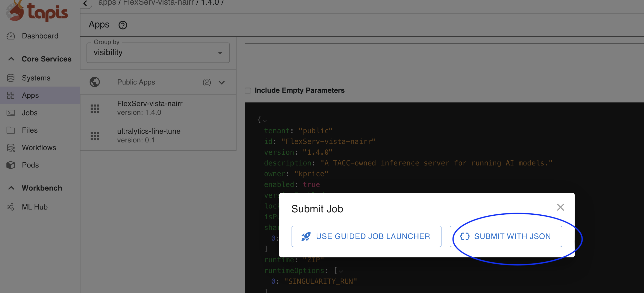Switch to the Apps section in sidebar

click(x=30, y=95)
